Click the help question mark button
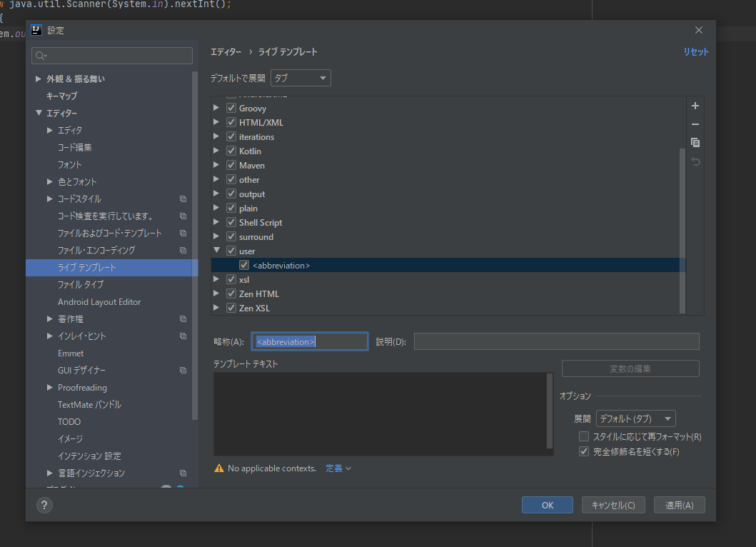 [x=44, y=505]
